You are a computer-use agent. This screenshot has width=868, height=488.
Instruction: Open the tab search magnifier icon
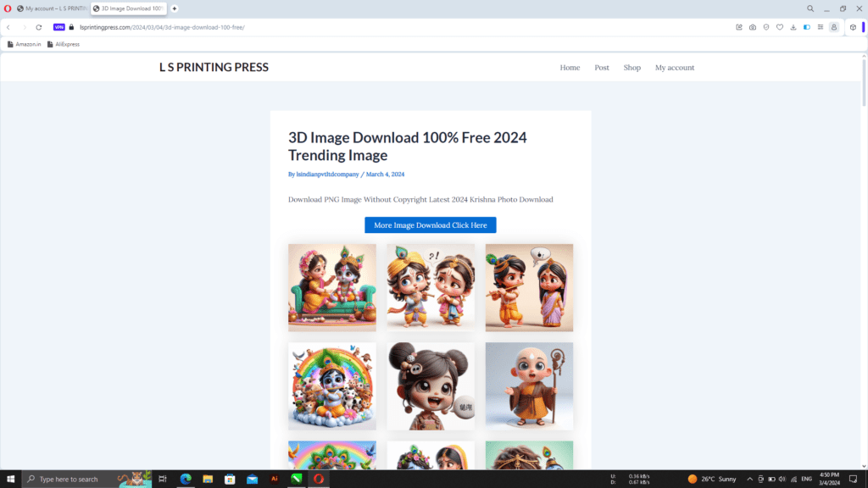[x=810, y=8]
